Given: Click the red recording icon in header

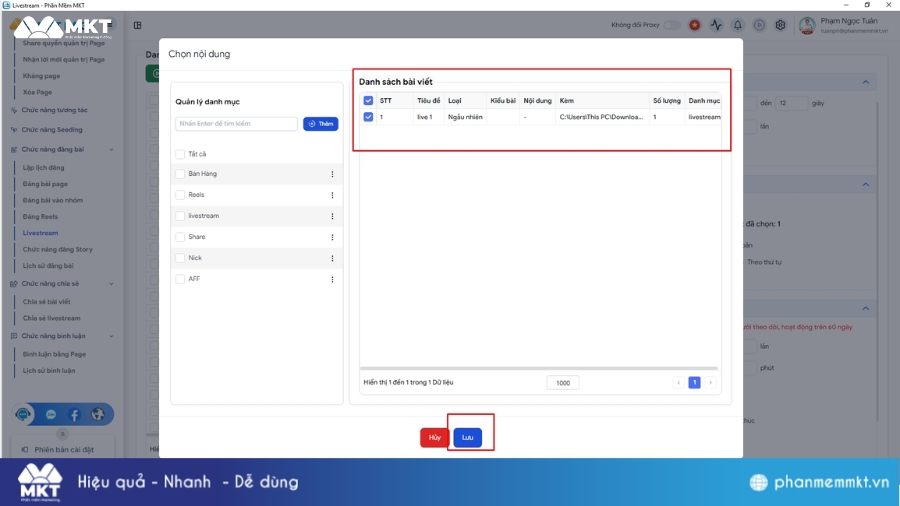Looking at the screenshot, I should [695, 25].
